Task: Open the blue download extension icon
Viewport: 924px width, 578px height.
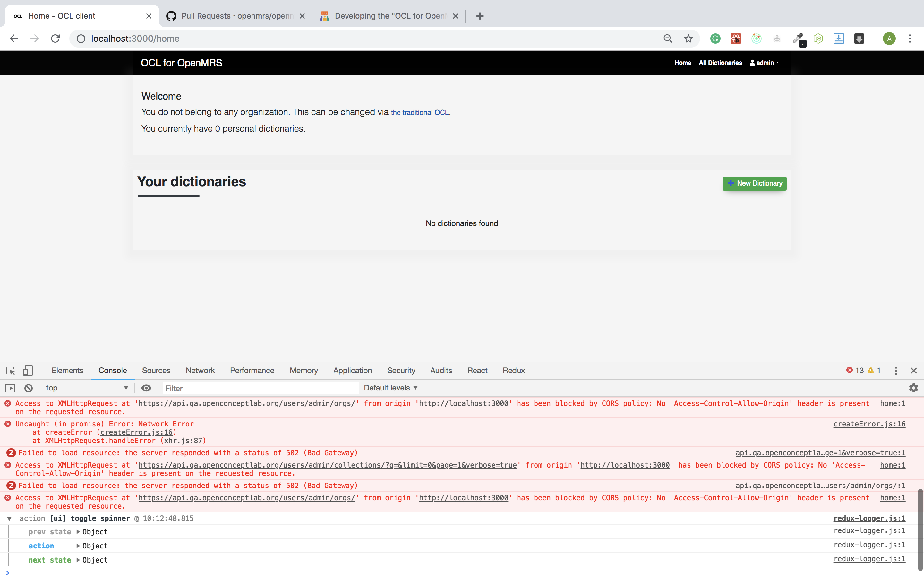Action: (x=838, y=39)
